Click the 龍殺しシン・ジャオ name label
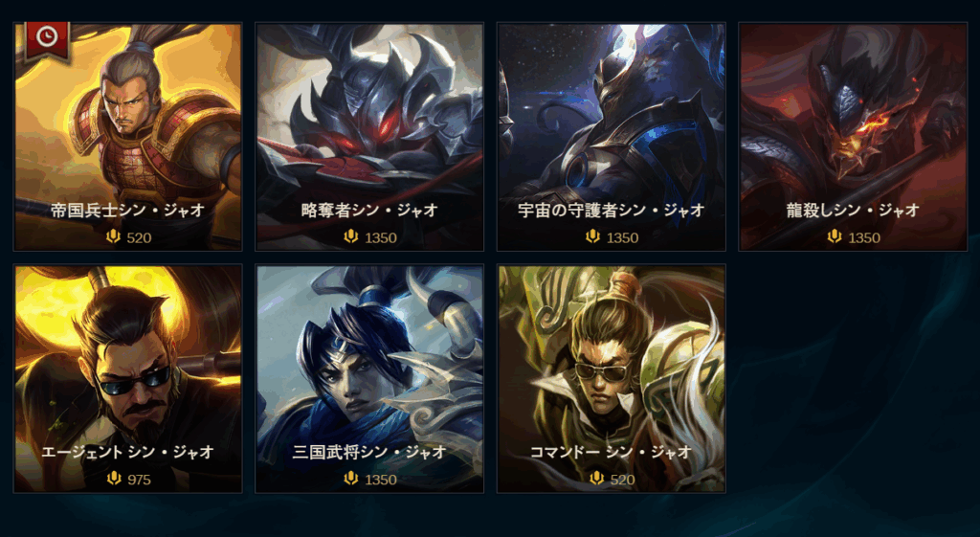This screenshot has width=980, height=537. (x=853, y=210)
